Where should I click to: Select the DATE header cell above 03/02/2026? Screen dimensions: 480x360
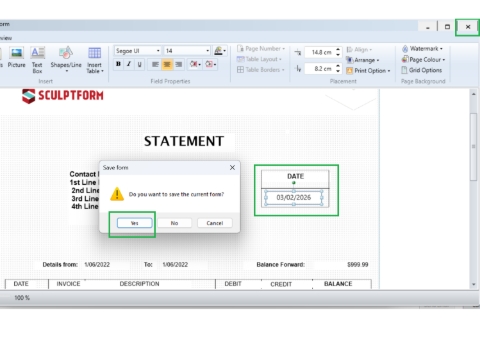(x=295, y=176)
